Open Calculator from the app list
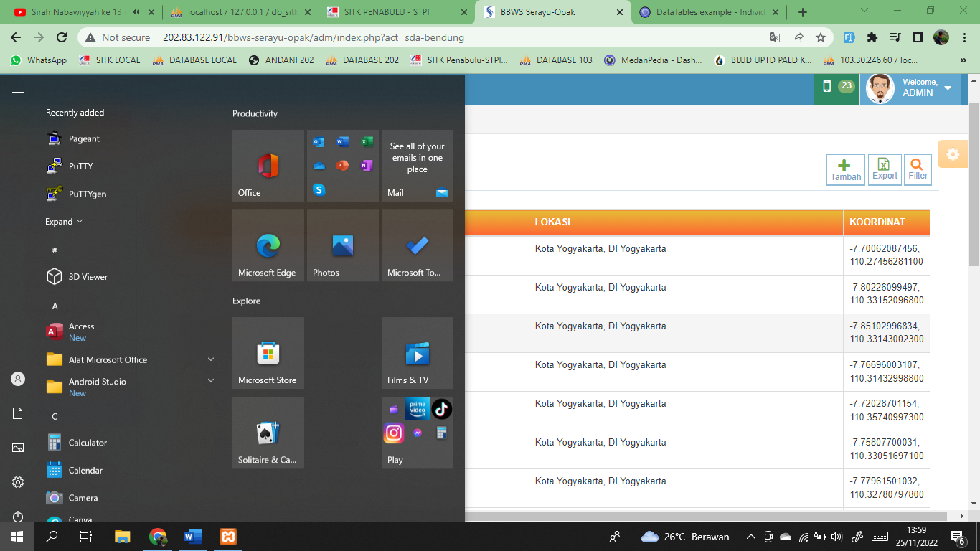Screen dimensions: 980x551 [88, 443]
